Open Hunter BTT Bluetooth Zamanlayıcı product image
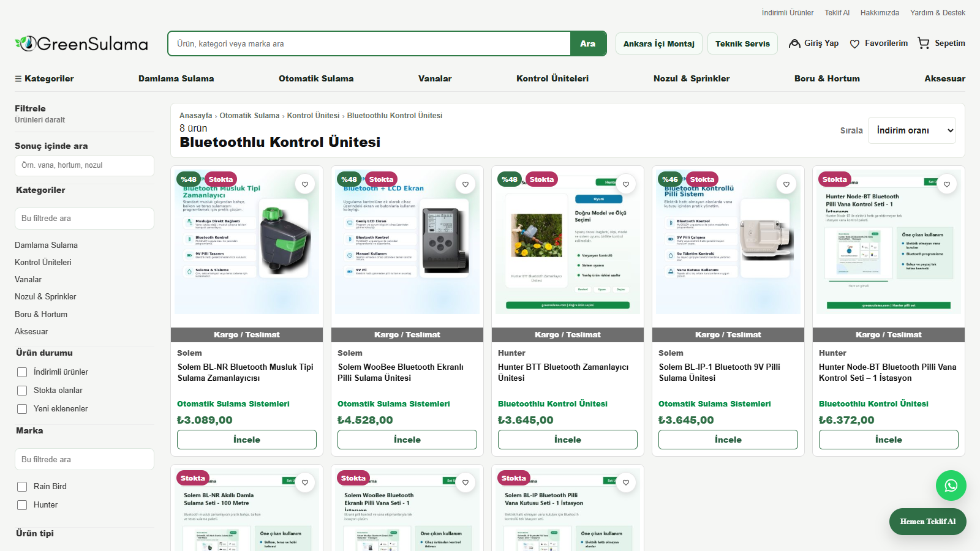 click(568, 242)
